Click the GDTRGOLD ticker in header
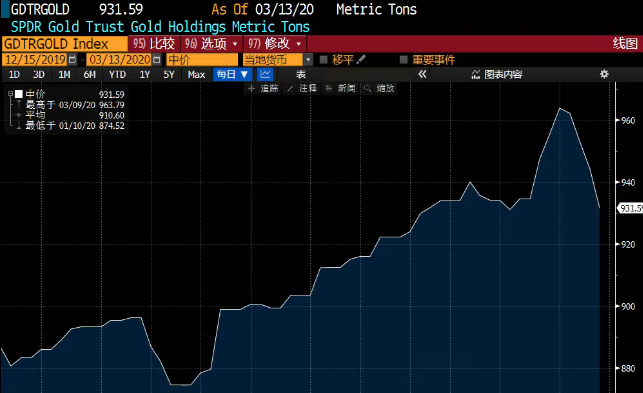This screenshot has height=393, width=643. coord(40,9)
